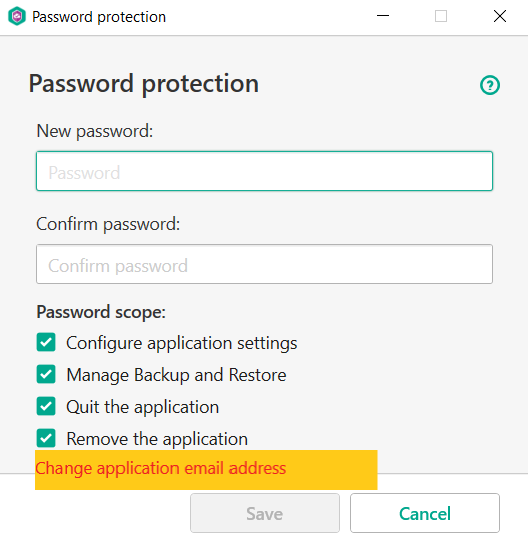528x547 pixels.
Task: Click the Manage Backup and Restore label
Action: click(176, 375)
